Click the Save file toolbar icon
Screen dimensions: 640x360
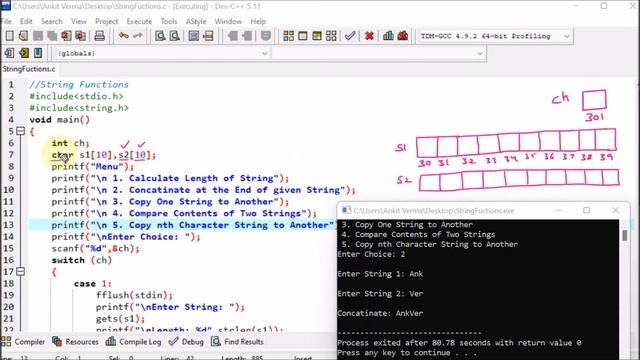point(38,36)
